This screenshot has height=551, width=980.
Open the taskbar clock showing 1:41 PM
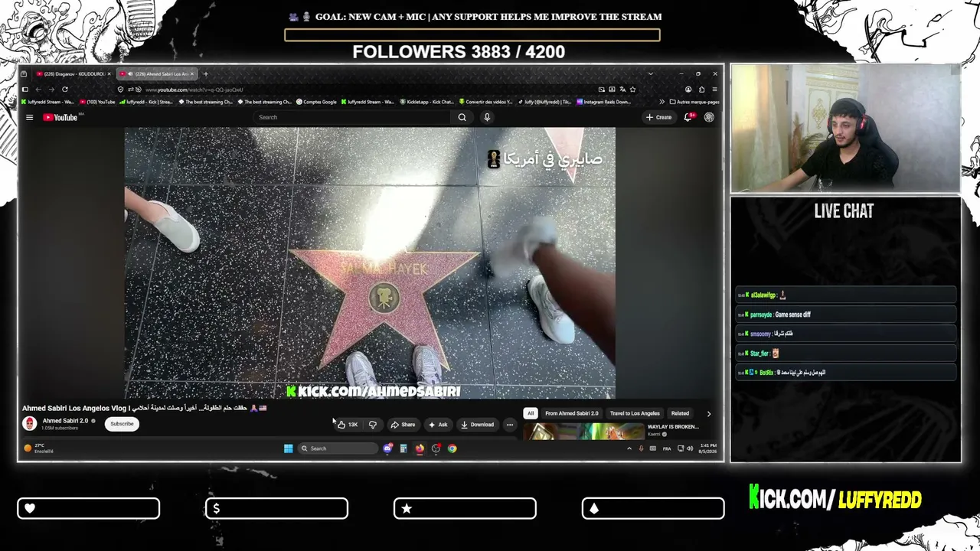[x=707, y=448]
